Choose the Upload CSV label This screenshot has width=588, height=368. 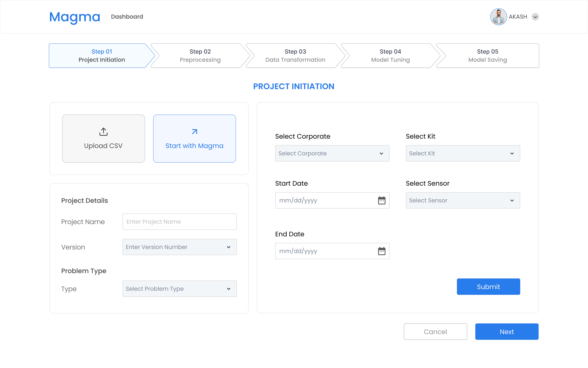103,146
